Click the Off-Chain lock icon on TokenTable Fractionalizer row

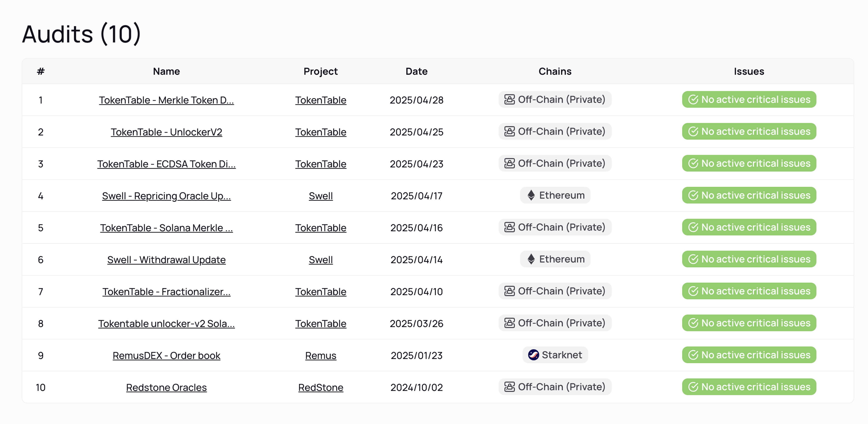click(x=510, y=291)
